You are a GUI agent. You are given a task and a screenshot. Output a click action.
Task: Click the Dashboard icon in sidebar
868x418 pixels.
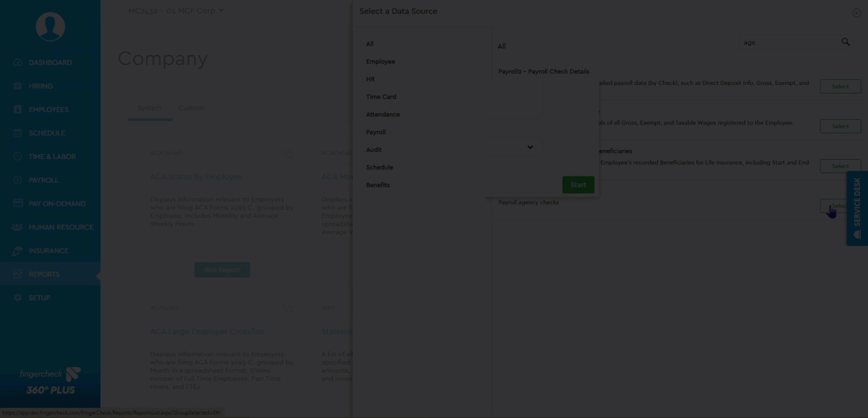[18, 63]
